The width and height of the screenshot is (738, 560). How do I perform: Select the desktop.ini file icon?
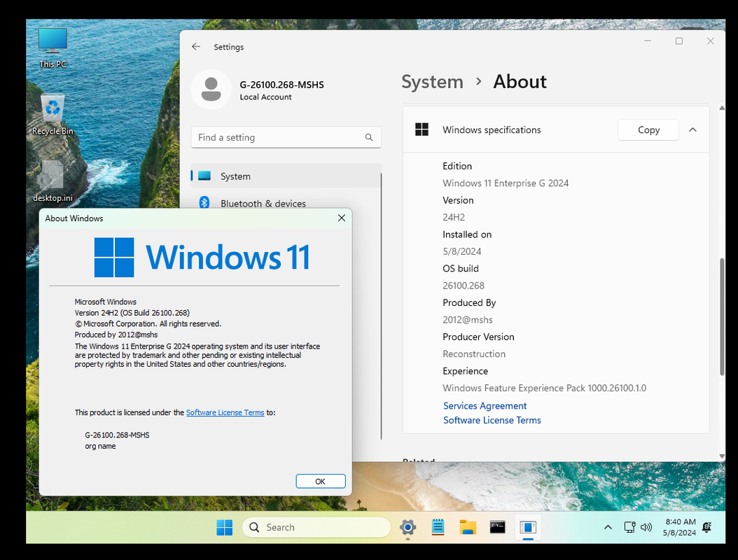(53, 181)
